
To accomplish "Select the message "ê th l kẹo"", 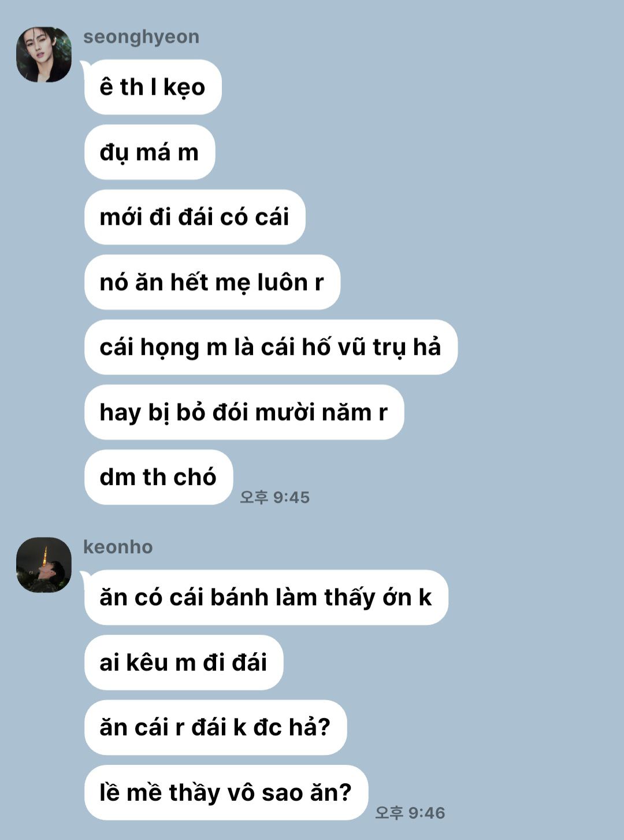I will tap(153, 87).
